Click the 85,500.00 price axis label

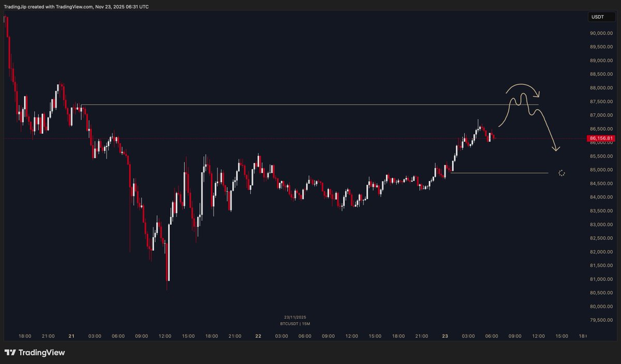point(600,156)
